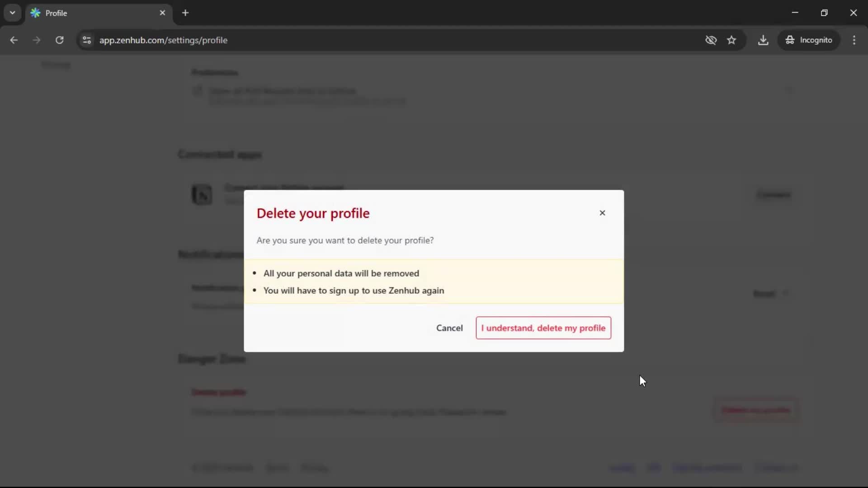Screen dimensions: 868x488
Task: Click the browser forward arrow
Action: [x=37, y=40]
